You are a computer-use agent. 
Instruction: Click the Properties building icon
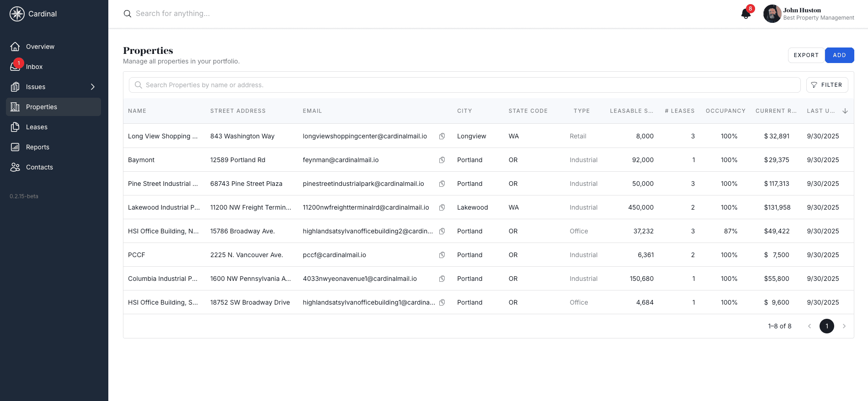pos(15,107)
